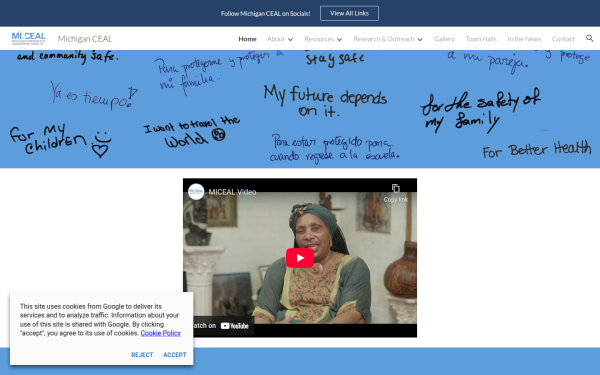The image size is (600, 375).
Task: Click the YouTube logo on video
Action: click(x=235, y=326)
